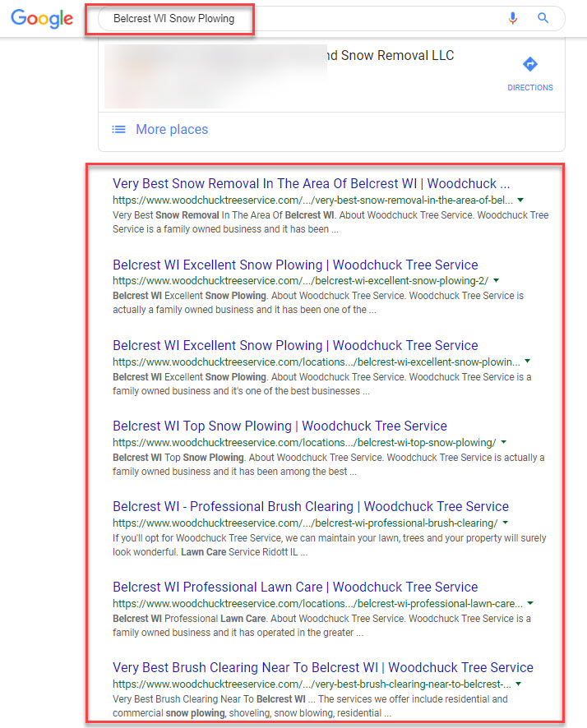Activate voice search microphone icon
Viewport: 587px width, 728px height.
tap(513, 18)
